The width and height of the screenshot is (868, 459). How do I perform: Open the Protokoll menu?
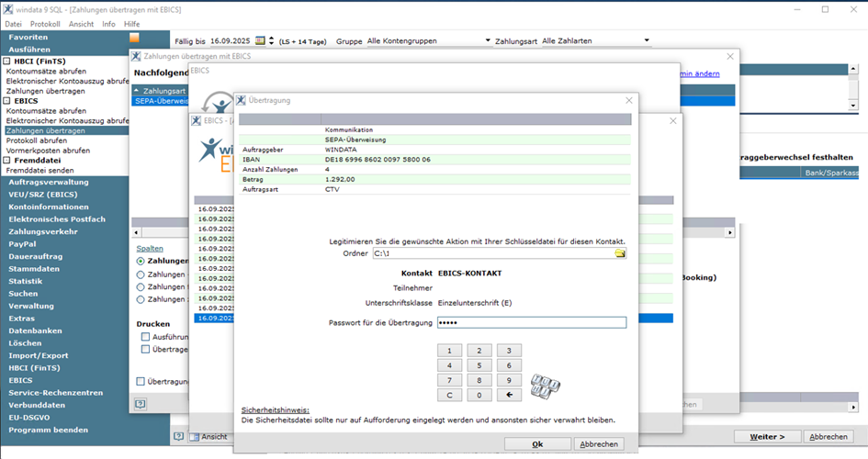(45, 23)
